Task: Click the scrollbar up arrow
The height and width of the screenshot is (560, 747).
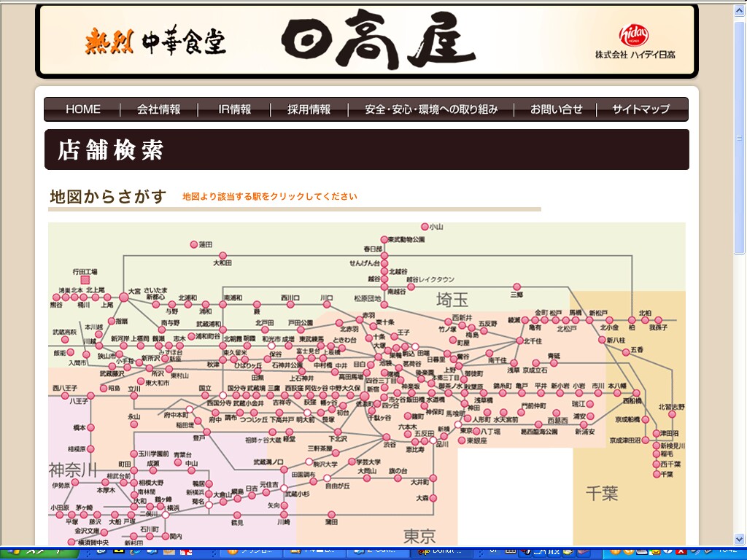Action: coord(740,9)
